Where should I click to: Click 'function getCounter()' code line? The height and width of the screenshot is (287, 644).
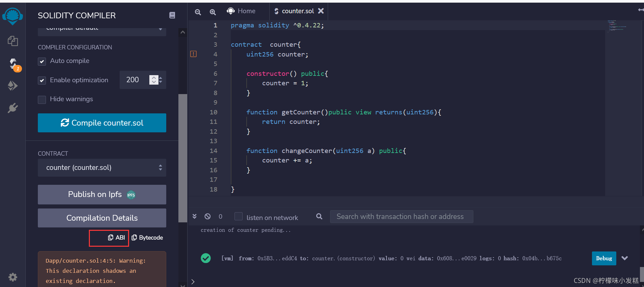[344, 112]
